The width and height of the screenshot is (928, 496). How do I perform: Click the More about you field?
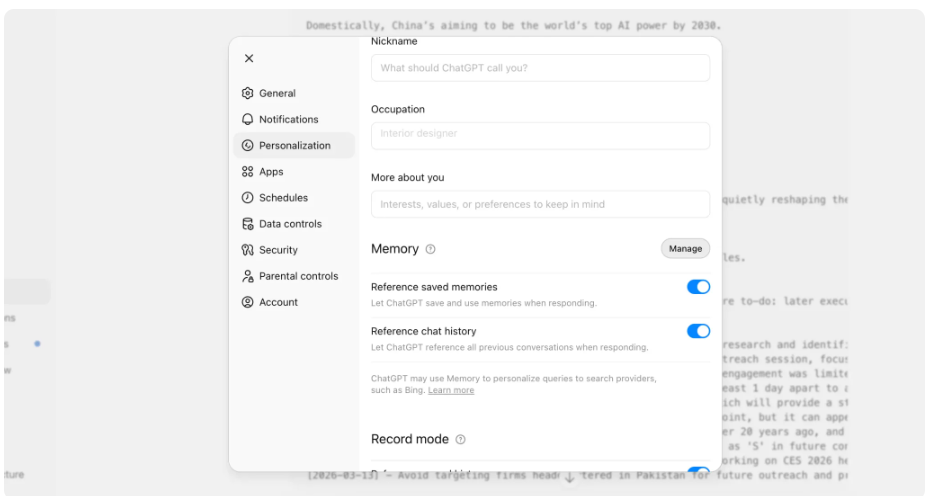[x=540, y=204]
